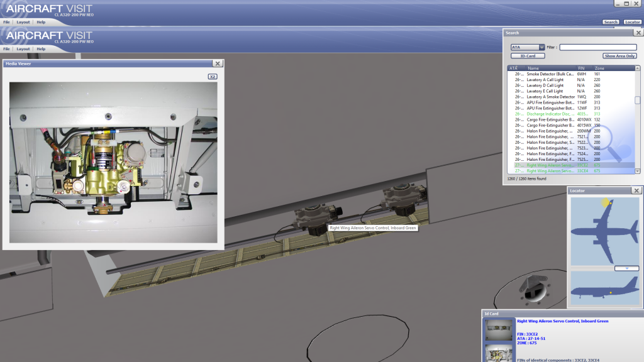This screenshot has width=644, height=362.
Task: Click the Id Card component title link
Action: point(563,321)
